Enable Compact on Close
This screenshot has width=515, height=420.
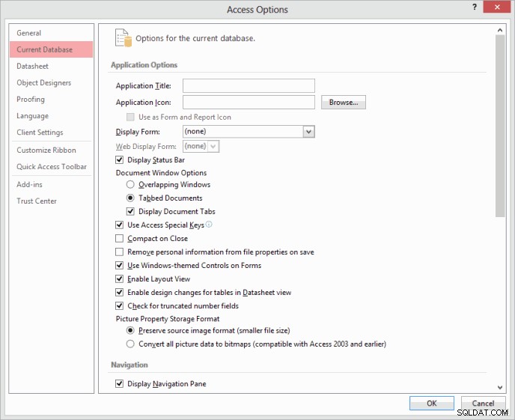click(x=120, y=238)
